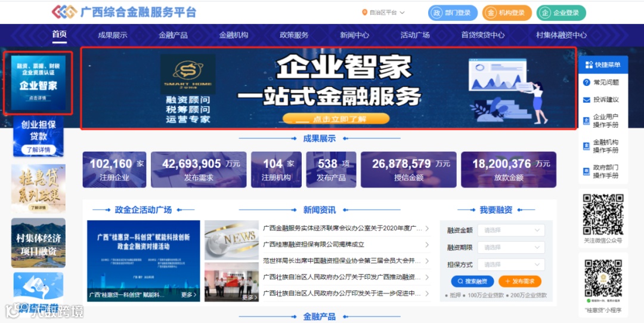Click the 部门登录 button
The width and height of the screenshot is (644, 323).
pyautogui.click(x=453, y=13)
